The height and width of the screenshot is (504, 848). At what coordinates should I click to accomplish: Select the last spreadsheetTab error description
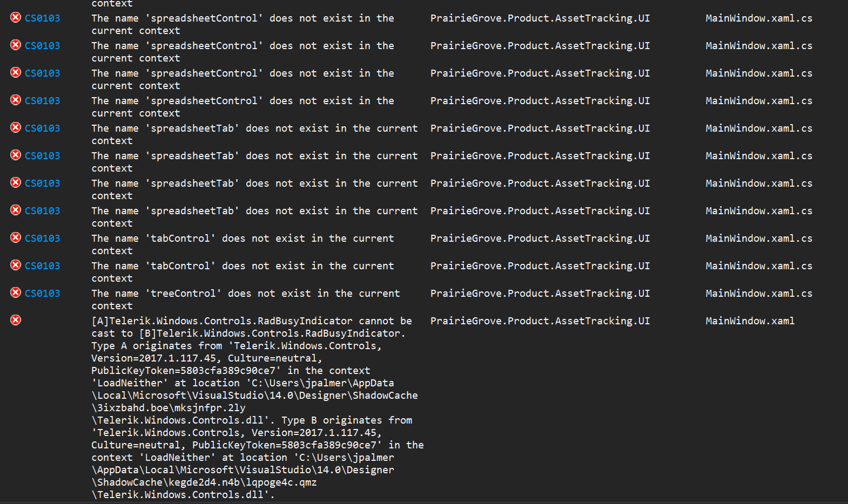254,217
